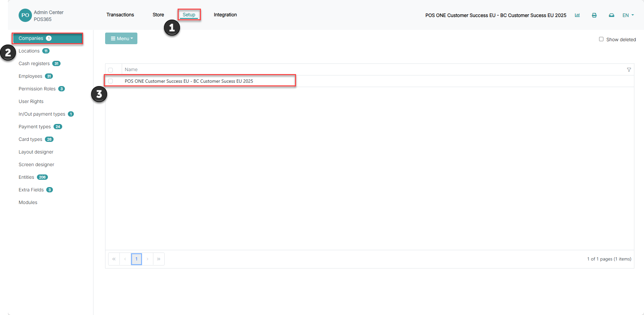Open the POS ONE Customer Success EU company row
The image size is (644, 315).
pyautogui.click(x=370, y=81)
